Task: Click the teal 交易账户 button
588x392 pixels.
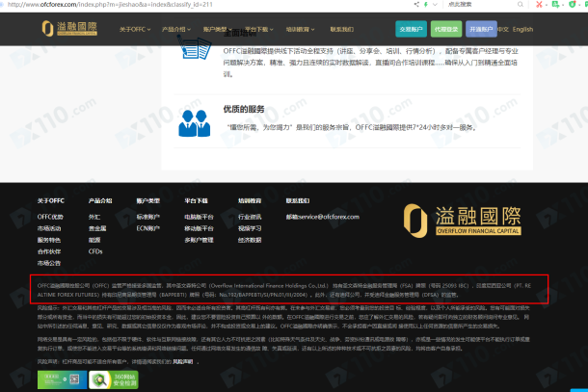Action: pyautogui.click(x=411, y=29)
